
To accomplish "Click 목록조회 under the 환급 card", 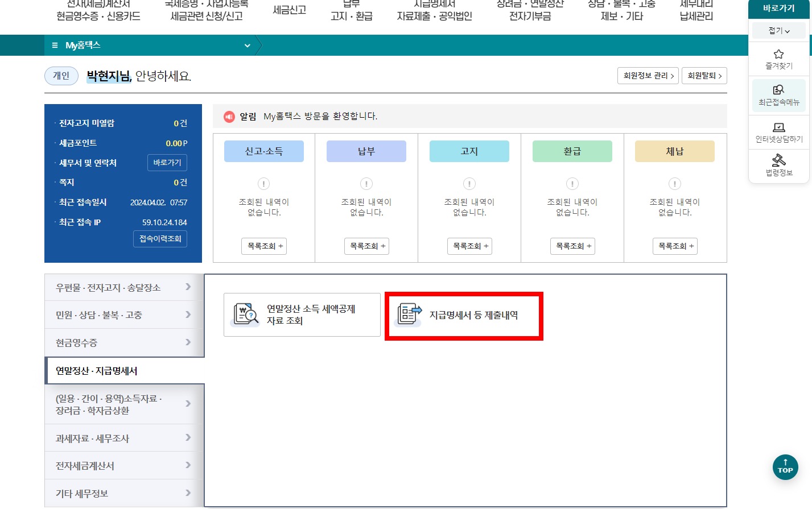I will 572,246.
